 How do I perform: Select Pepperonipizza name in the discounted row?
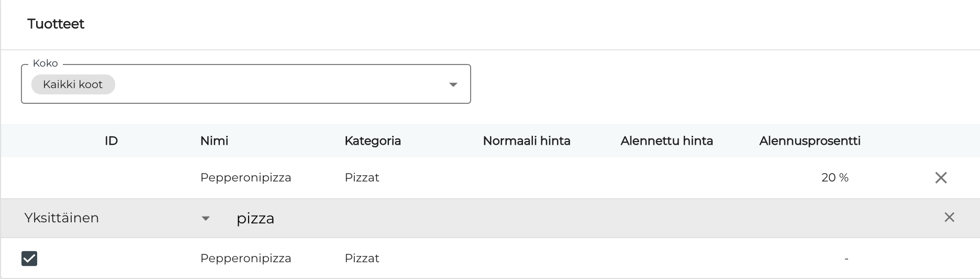246,178
